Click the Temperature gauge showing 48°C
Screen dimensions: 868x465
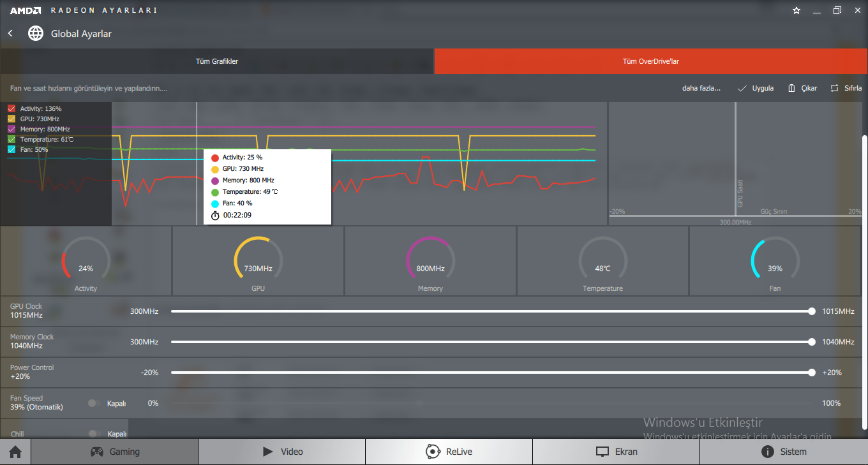(x=603, y=262)
